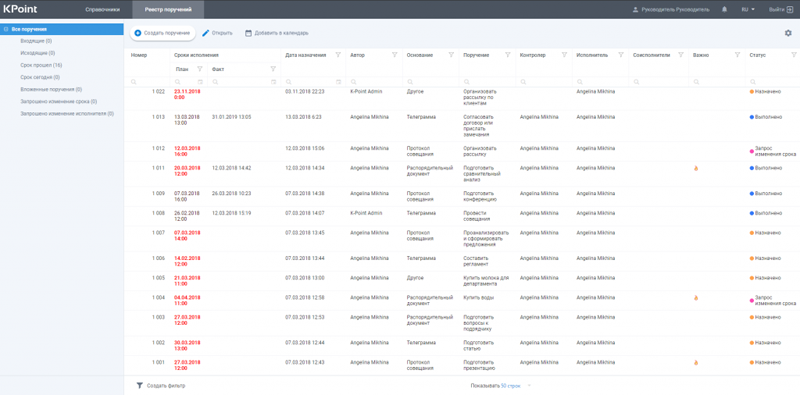Open filter funnel for Соисполнители column
The width and height of the screenshot is (800, 395).
(681, 55)
